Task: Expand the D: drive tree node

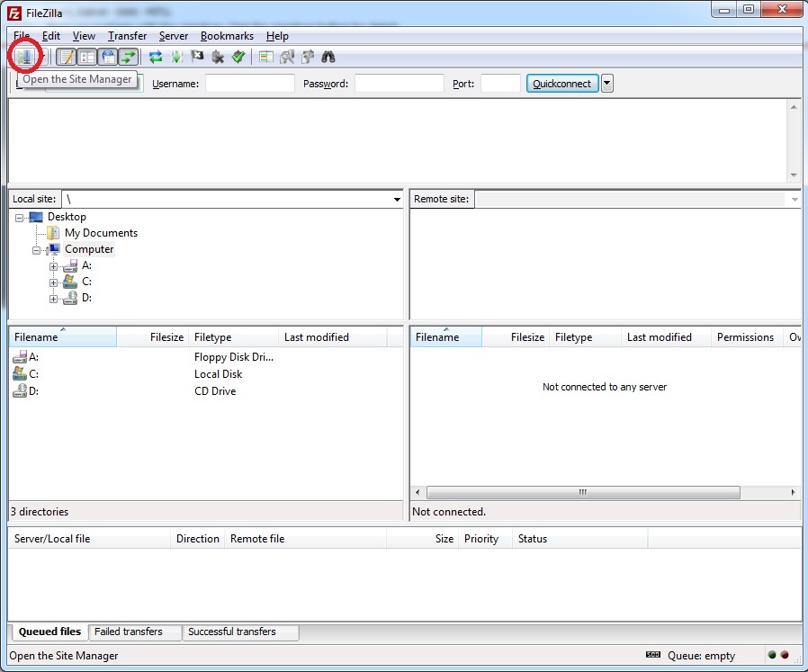Action: click(53, 299)
